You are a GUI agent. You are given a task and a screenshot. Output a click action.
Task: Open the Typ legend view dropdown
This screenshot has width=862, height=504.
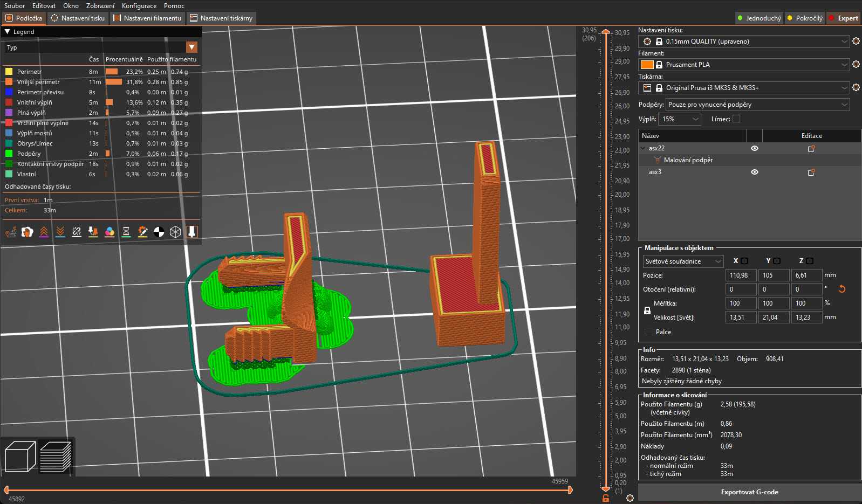click(x=101, y=47)
